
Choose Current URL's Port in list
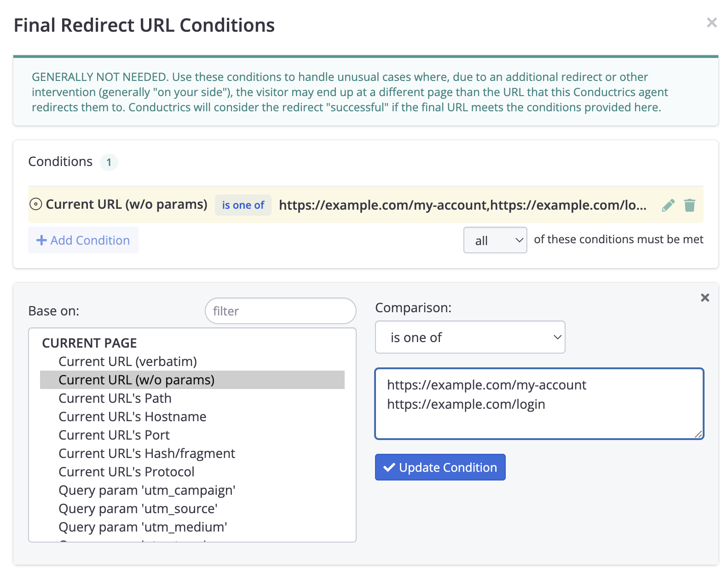114,435
